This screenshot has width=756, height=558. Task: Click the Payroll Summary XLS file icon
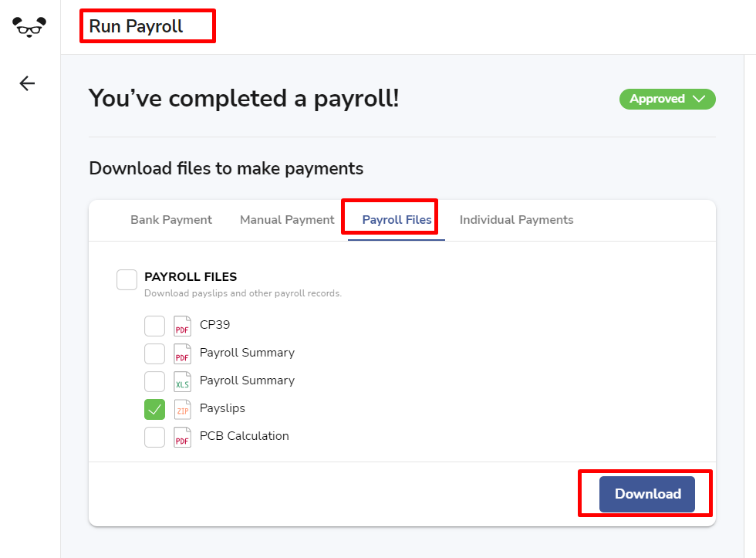tap(182, 381)
